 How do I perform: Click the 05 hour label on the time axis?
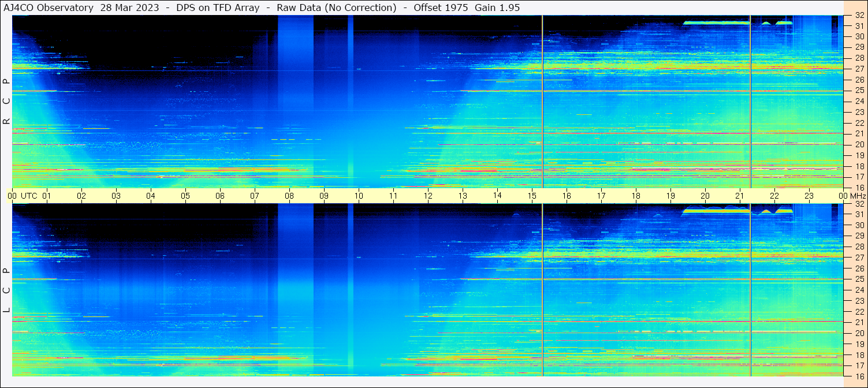coord(185,196)
